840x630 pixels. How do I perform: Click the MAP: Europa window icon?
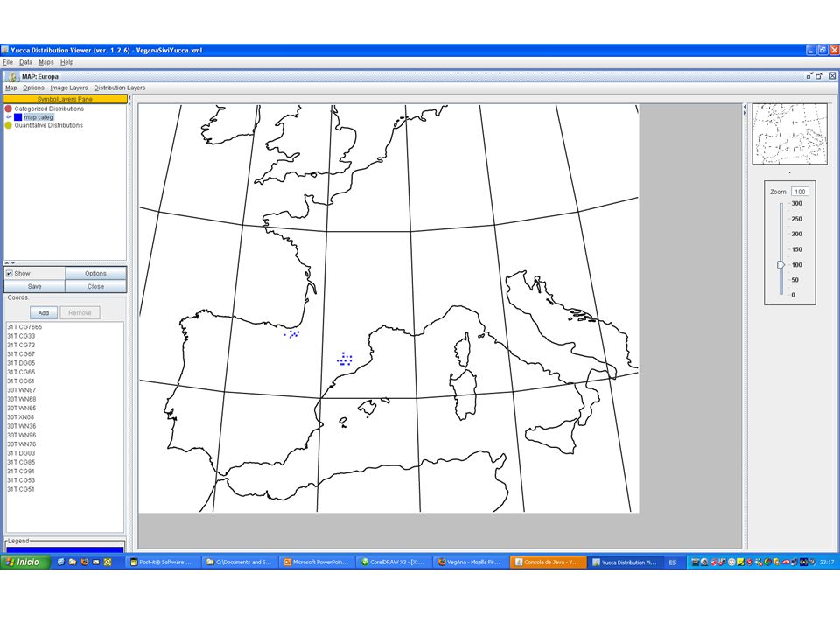pyautogui.click(x=13, y=77)
